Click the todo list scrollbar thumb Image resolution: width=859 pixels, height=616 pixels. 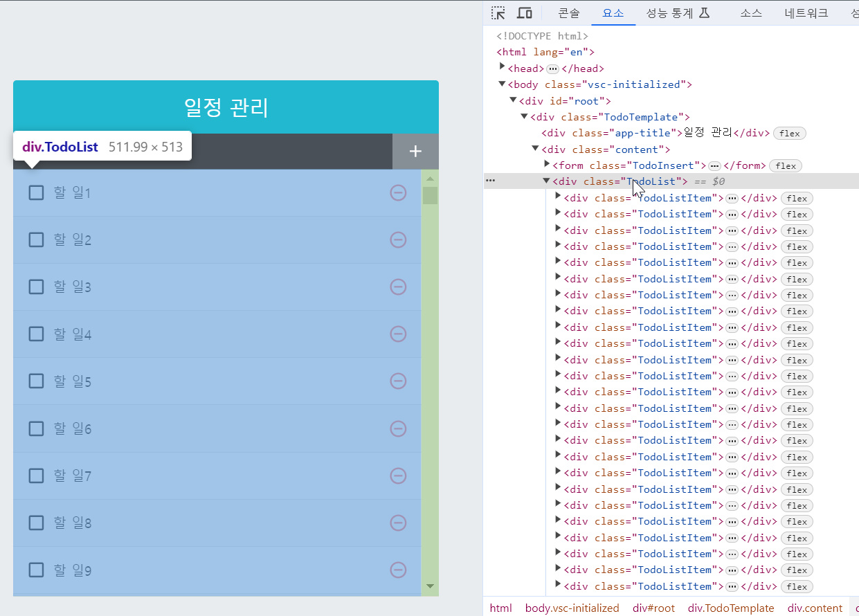(430, 195)
